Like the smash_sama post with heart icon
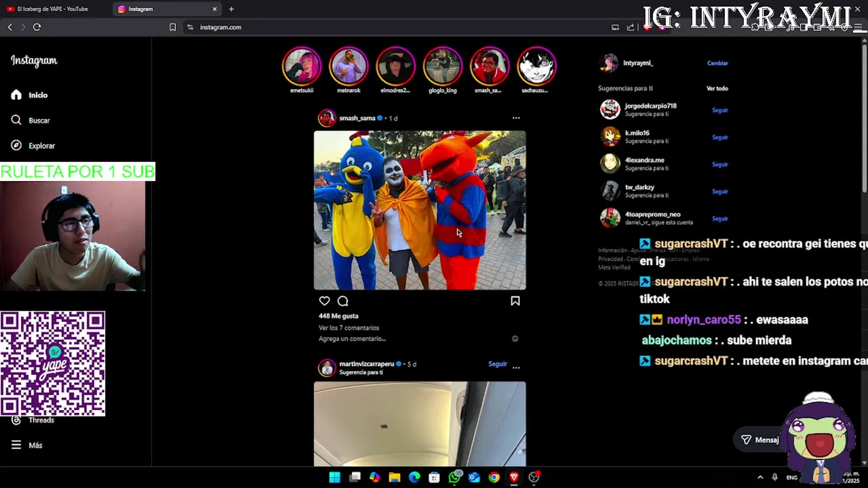Image resolution: width=868 pixels, height=488 pixels. pyautogui.click(x=324, y=301)
